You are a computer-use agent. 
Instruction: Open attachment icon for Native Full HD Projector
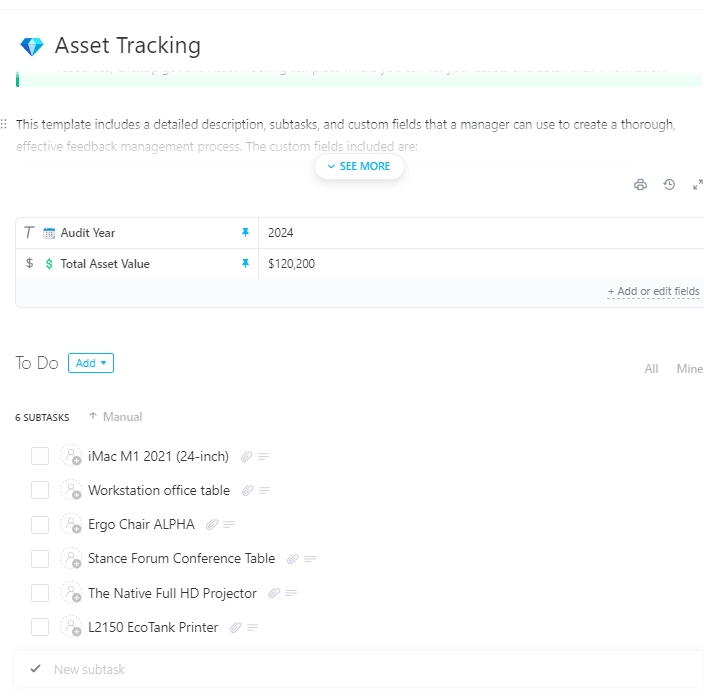(274, 593)
